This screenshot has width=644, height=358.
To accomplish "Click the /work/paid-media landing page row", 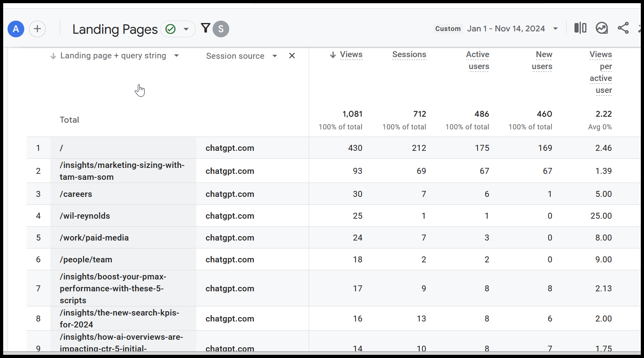I will [94, 238].
